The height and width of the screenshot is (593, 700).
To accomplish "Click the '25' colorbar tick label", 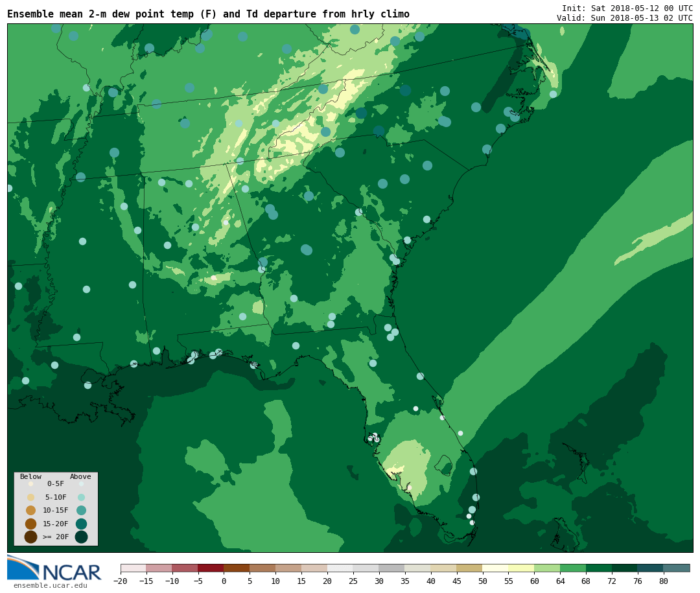I will point(354,581).
